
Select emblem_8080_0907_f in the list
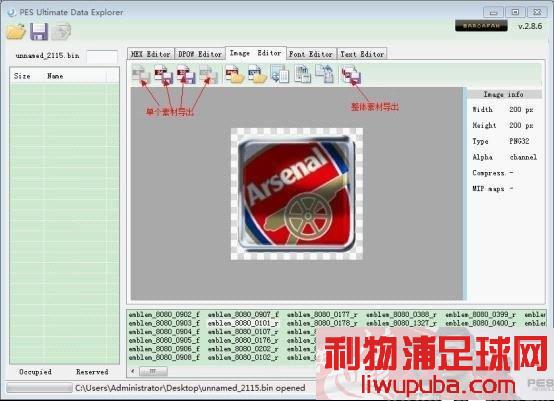(x=243, y=314)
